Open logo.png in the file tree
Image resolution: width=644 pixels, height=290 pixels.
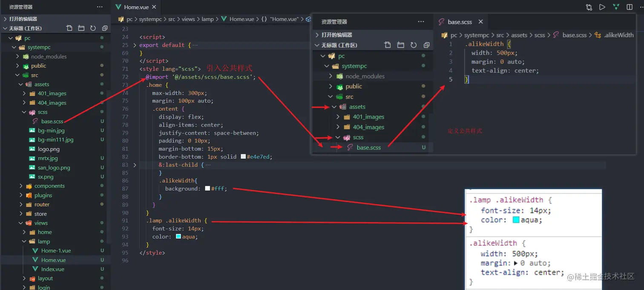tap(49, 149)
